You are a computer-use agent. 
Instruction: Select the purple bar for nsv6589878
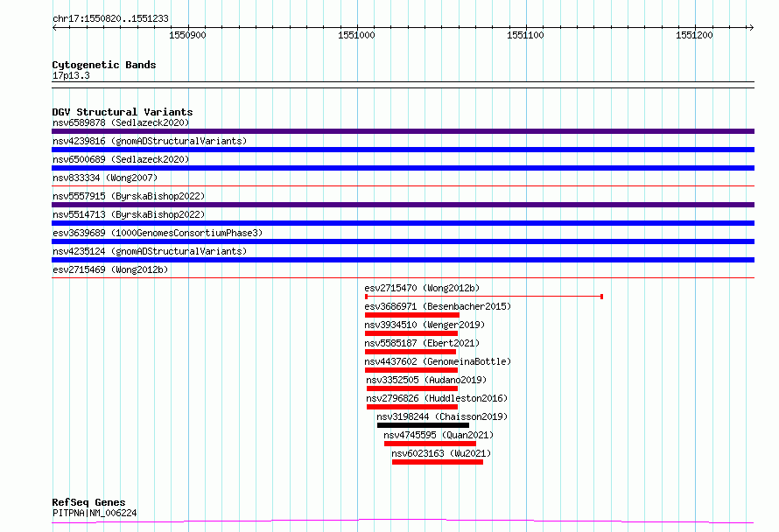(403, 131)
